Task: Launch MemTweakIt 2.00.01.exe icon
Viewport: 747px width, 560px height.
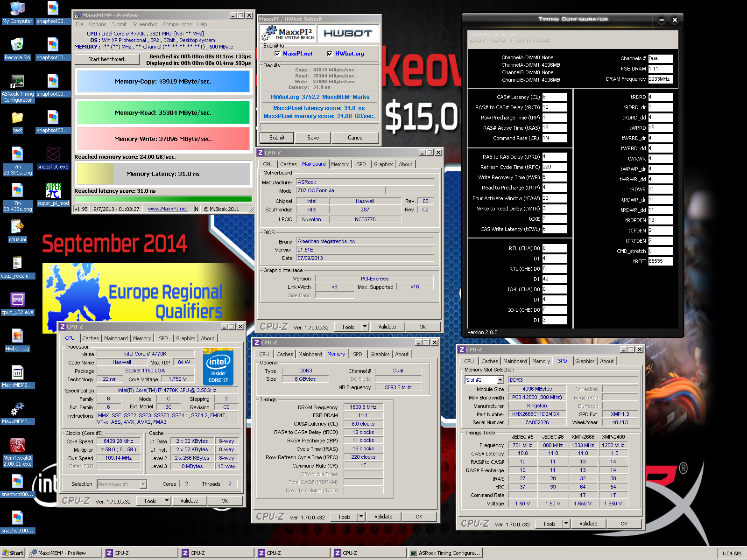Action: pyautogui.click(x=17, y=452)
